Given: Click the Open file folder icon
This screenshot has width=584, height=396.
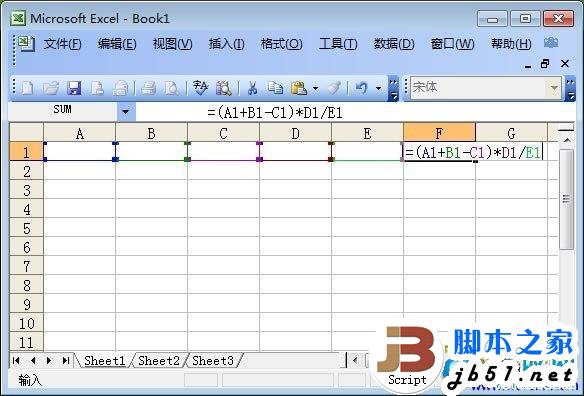Looking at the screenshot, I should click(51, 88).
